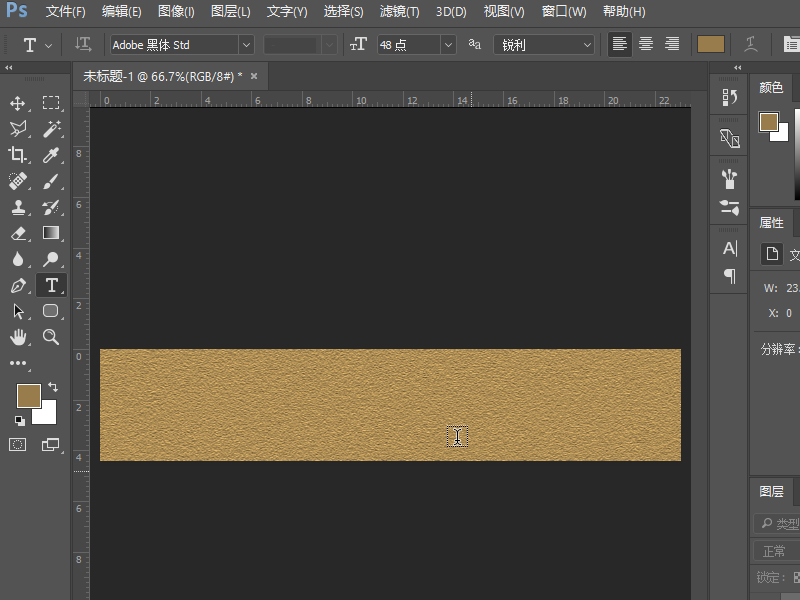This screenshot has width=800, height=600.
Task: Open the 文件(F) menu
Action: (65, 11)
